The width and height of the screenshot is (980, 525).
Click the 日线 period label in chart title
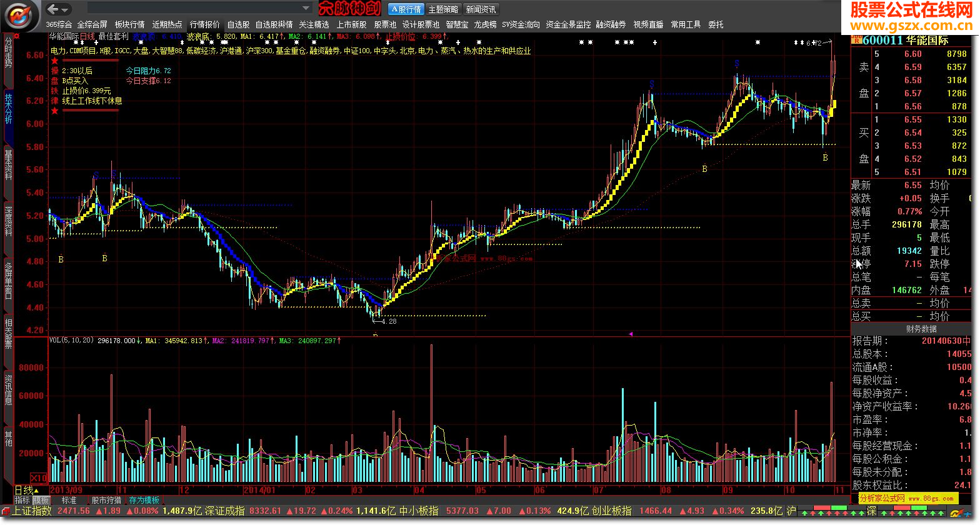pyautogui.click(x=87, y=36)
